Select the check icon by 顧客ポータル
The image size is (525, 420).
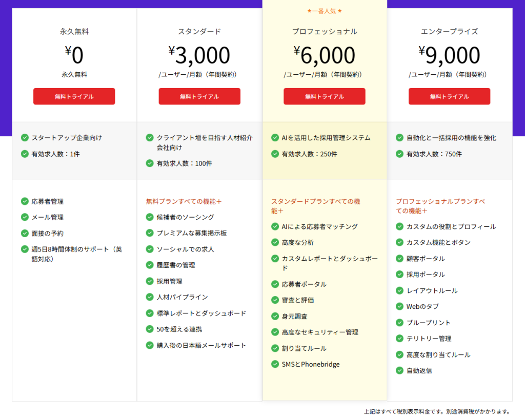click(x=399, y=259)
